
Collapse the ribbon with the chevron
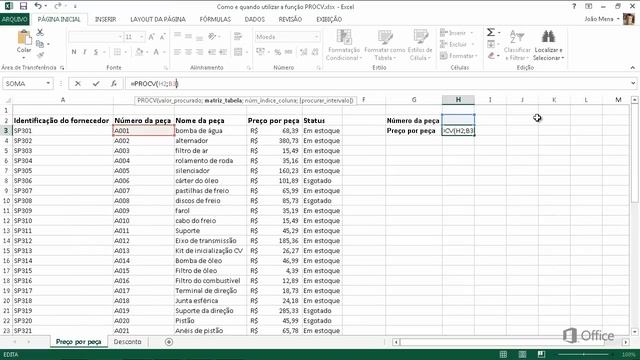click(x=633, y=68)
